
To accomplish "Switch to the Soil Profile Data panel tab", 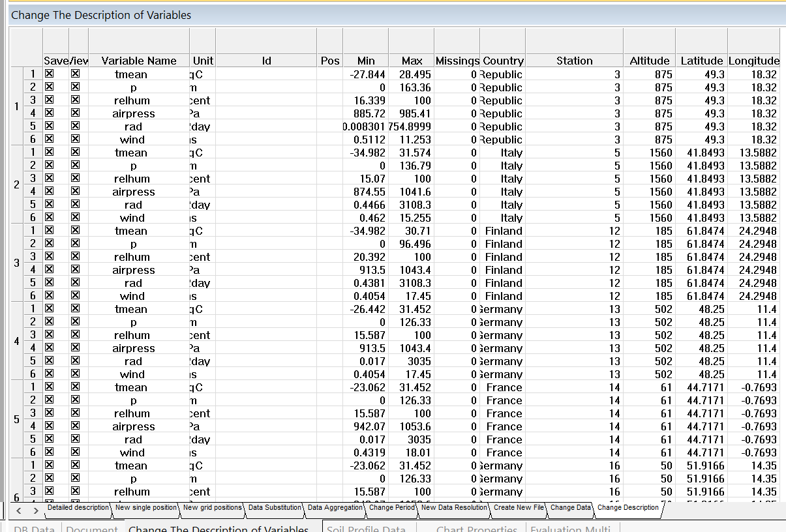I will [366, 529].
